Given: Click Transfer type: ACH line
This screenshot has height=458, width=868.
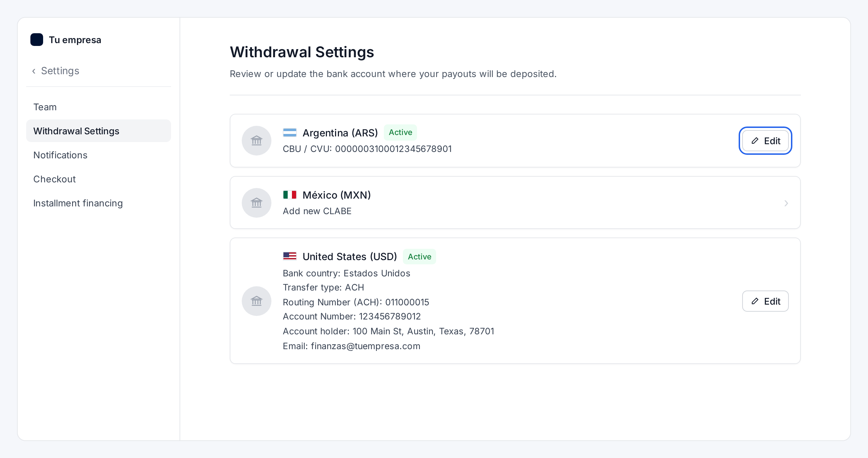Looking at the screenshot, I should pyautogui.click(x=323, y=287).
